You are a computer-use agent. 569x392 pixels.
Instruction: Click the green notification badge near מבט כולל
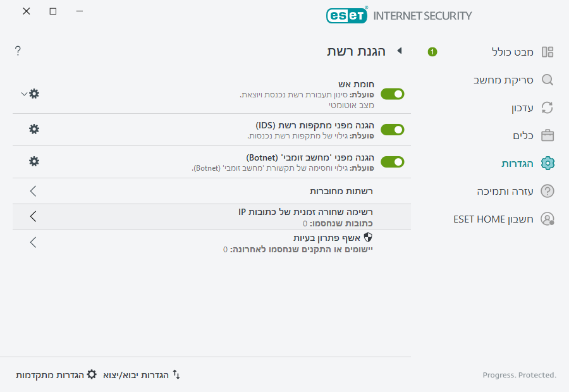(432, 52)
